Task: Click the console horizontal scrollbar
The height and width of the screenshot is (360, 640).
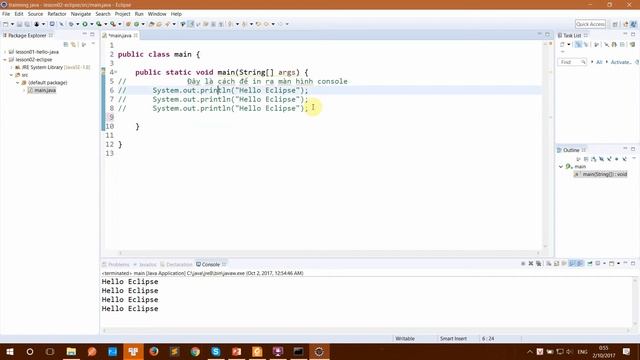Action: tap(366, 331)
